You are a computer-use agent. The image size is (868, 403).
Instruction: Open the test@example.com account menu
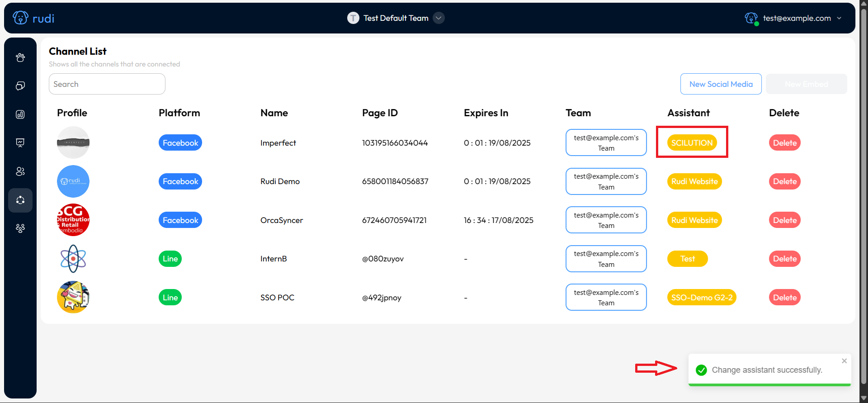coord(797,18)
